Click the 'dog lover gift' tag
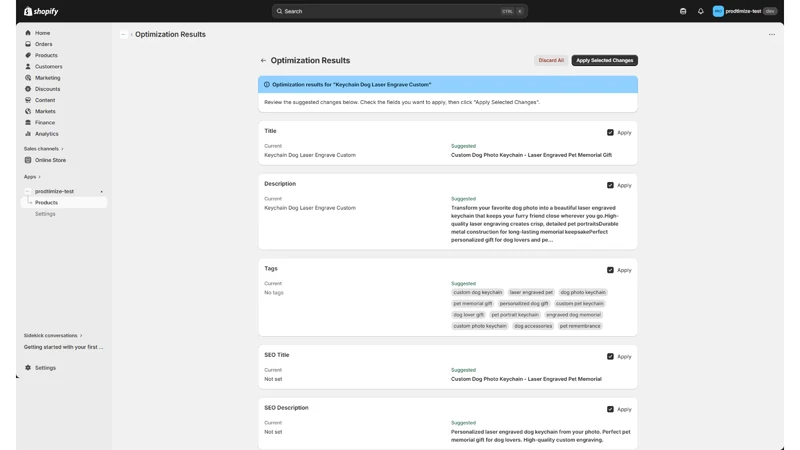This screenshot has height=450, width=800. 468,315
